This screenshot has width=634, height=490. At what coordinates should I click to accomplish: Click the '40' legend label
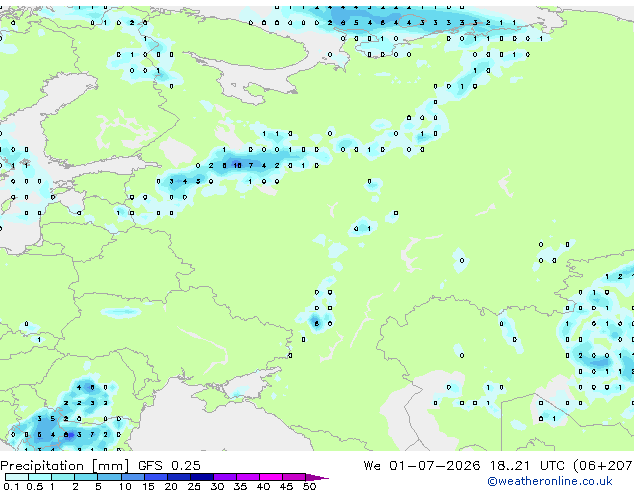pyautogui.click(x=264, y=486)
